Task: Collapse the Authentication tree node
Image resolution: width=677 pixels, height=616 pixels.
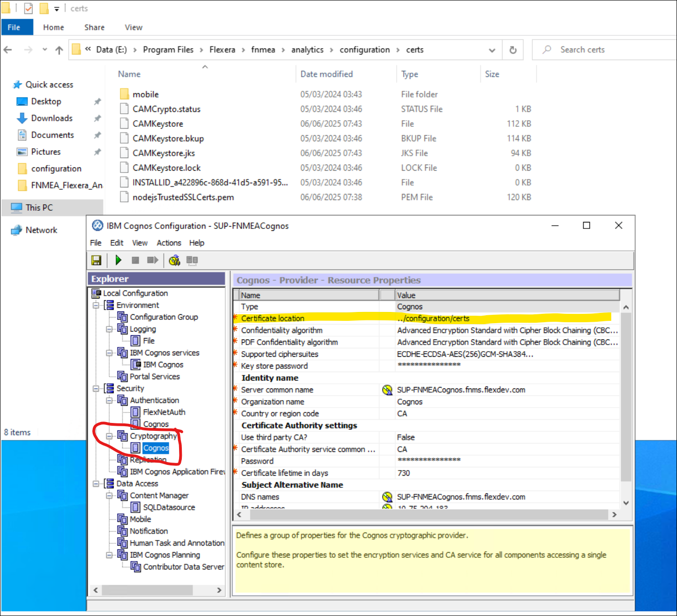Action: tap(109, 401)
